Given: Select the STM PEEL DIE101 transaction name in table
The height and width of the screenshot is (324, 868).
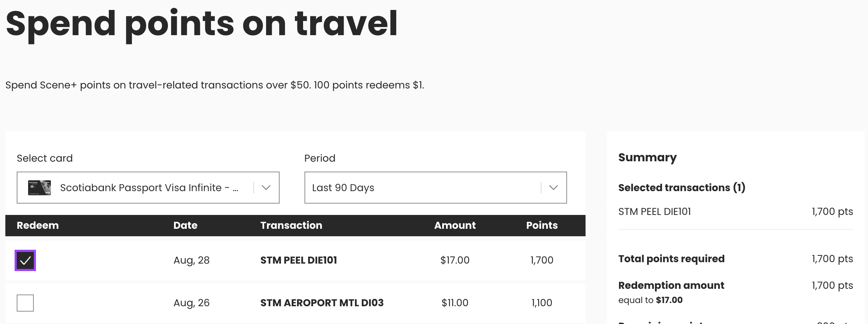Looking at the screenshot, I should click(x=298, y=260).
